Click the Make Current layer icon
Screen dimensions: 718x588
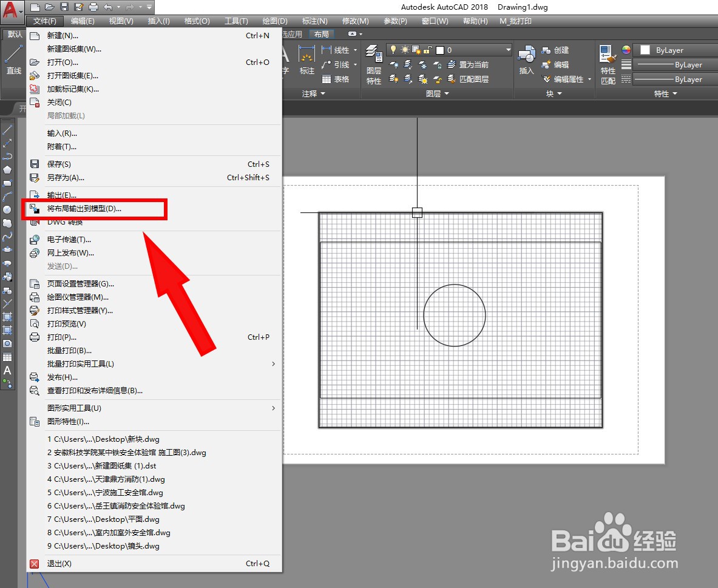(452, 64)
